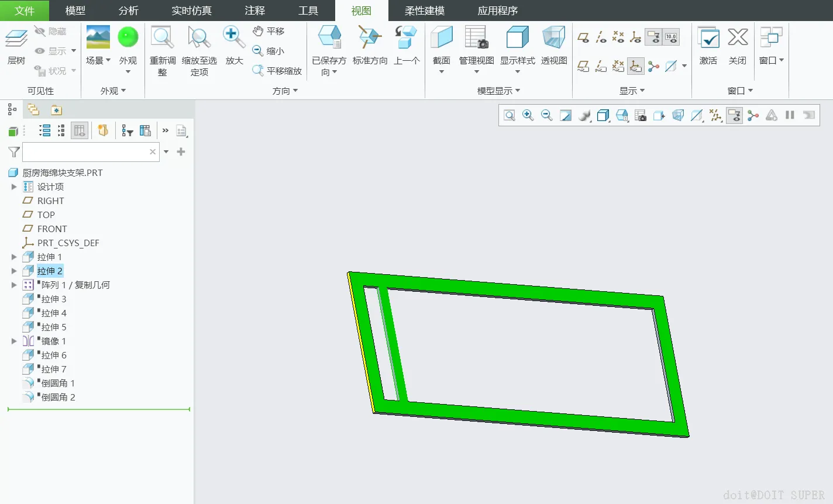Toggle axis display in ribbon 显示 group
The width and height of the screenshot is (833, 504).
(x=601, y=37)
